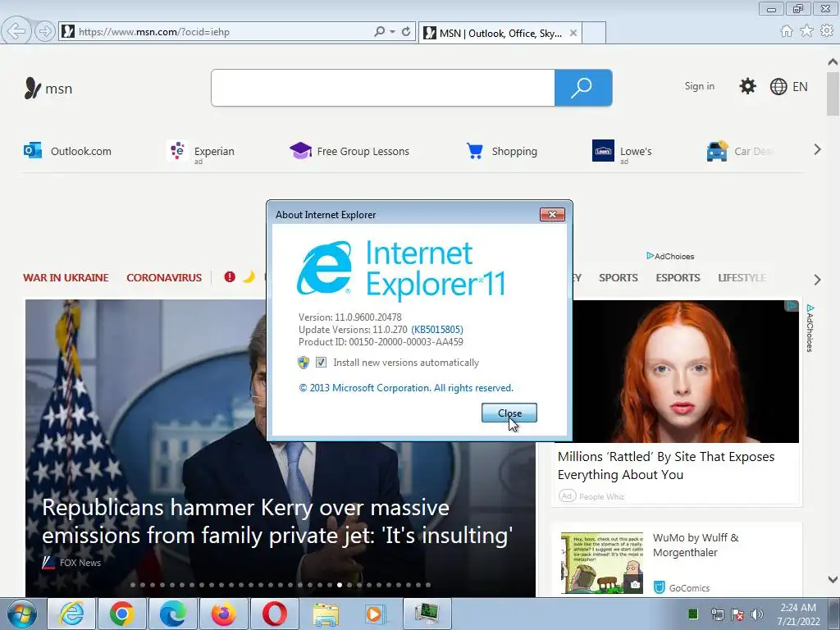The width and height of the screenshot is (840, 630).
Task: Click the blue MSN search button
Action: pyautogui.click(x=583, y=88)
